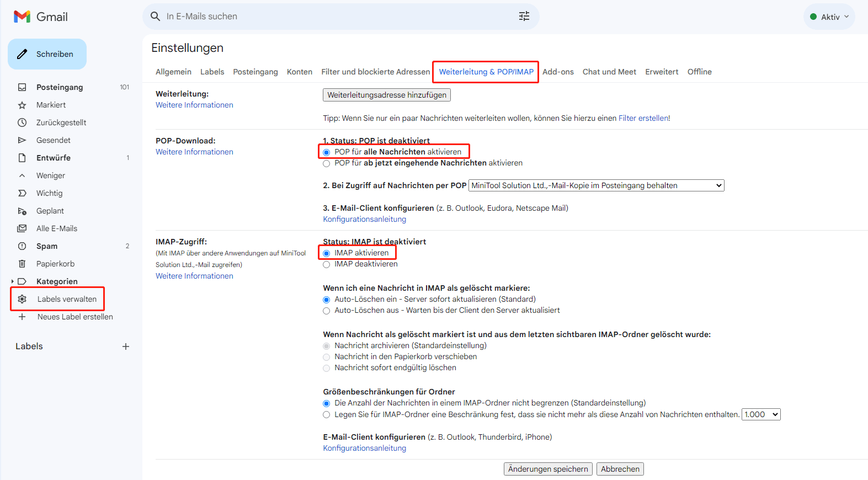
Task: Open Weitere Informationen under Weiterleitung
Action: coord(194,105)
